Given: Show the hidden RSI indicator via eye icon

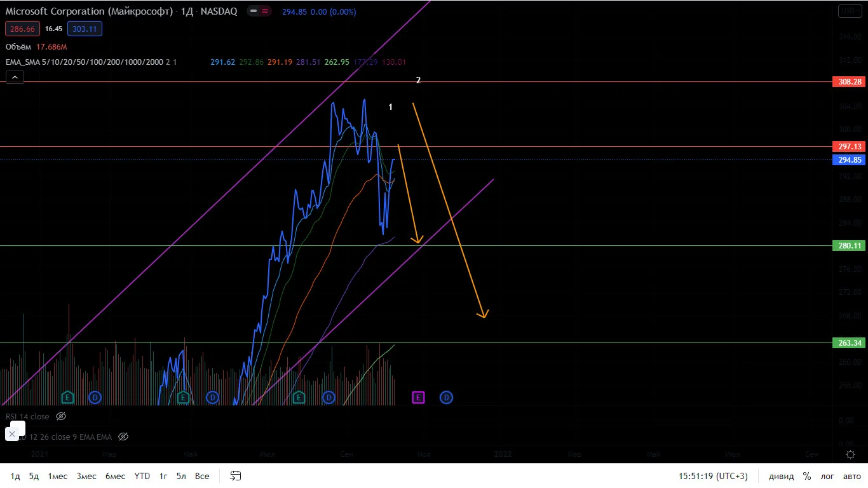Looking at the screenshot, I should [61, 417].
